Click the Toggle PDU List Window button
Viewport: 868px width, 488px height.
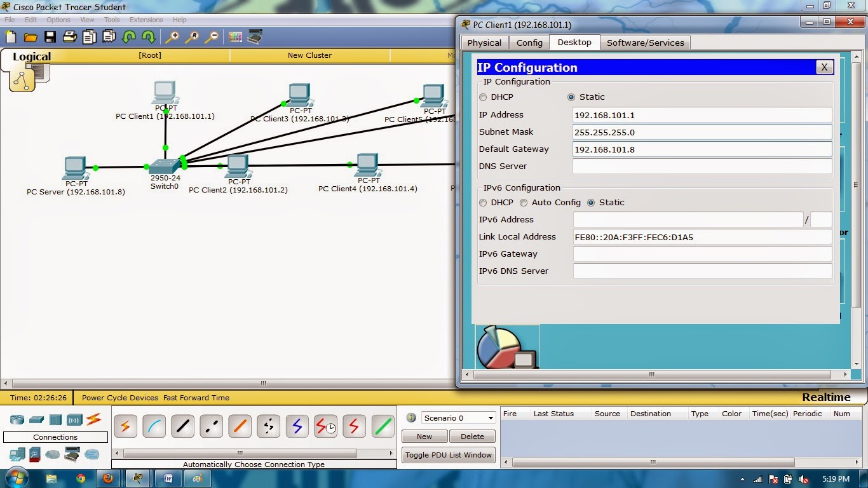pos(448,454)
